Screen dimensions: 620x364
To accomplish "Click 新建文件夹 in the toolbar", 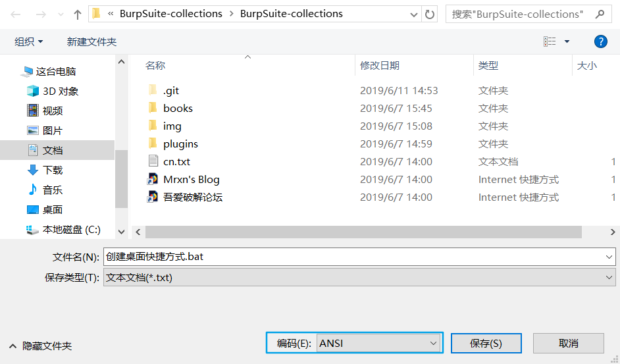I will pos(91,41).
